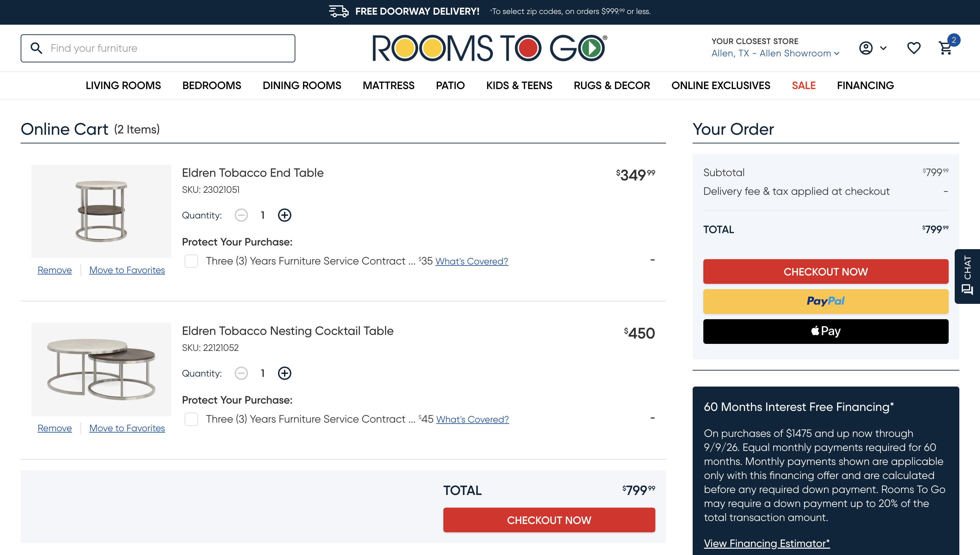Click the Find your furniture search field
The width and height of the screenshot is (980, 555).
pyautogui.click(x=158, y=48)
